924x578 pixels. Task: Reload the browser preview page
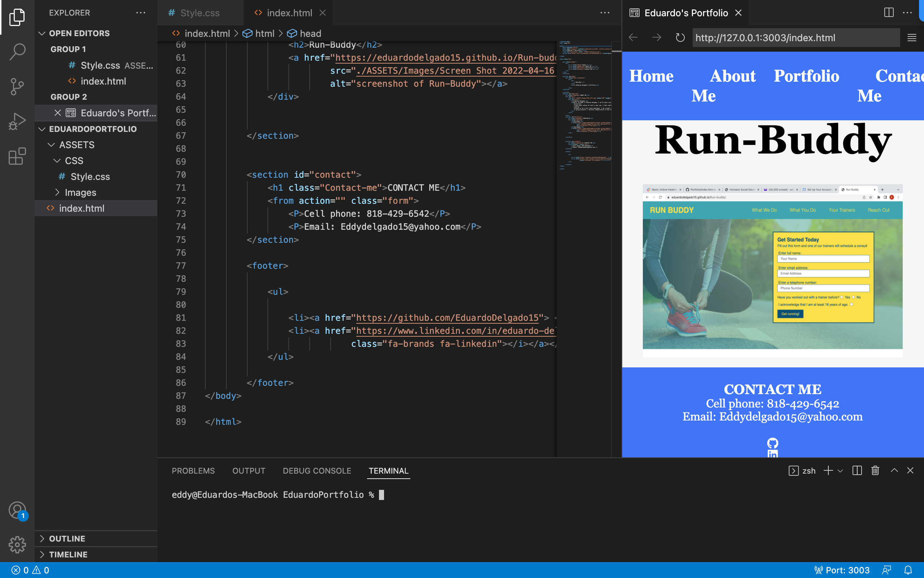tap(680, 38)
